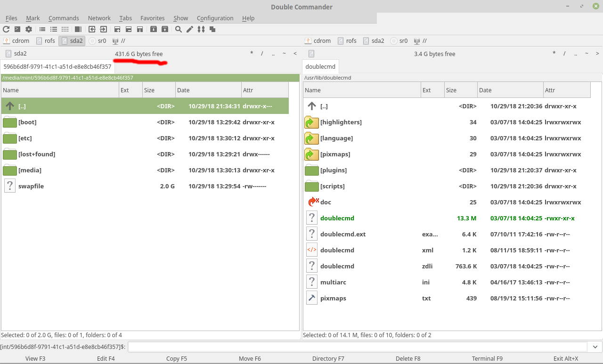Open options via the gear toolbar icon

(29, 29)
